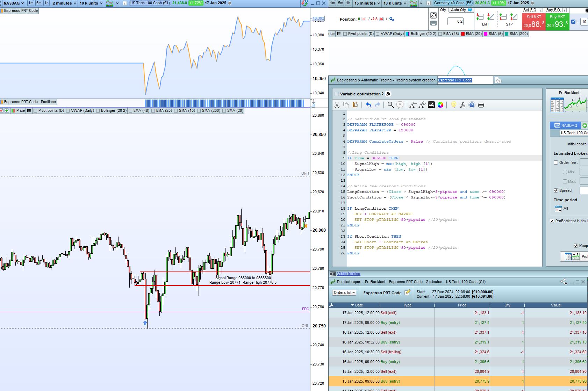588x391 pixels.
Task: Open variable optimization wrench settings
Action: (388, 94)
